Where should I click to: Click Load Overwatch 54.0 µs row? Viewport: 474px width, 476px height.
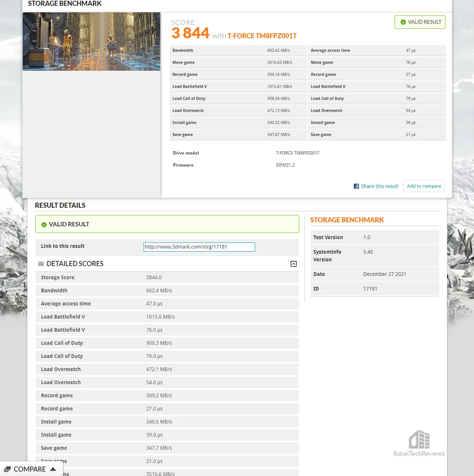coord(167,382)
